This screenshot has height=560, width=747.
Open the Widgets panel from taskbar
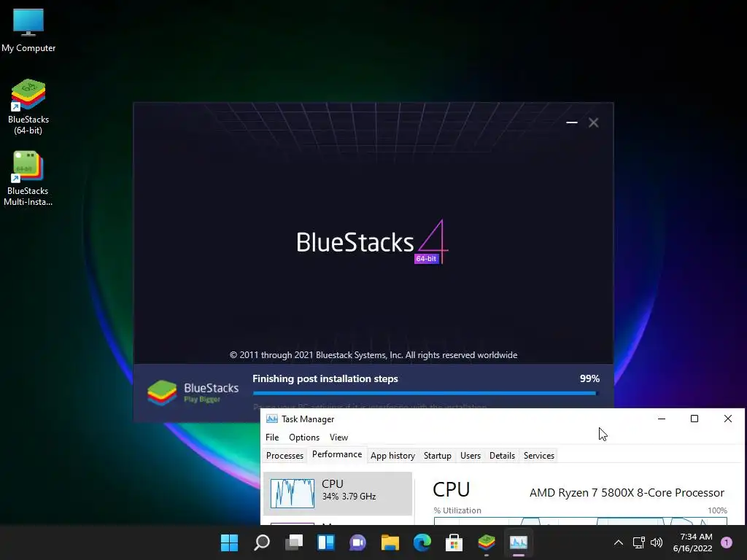point(326,542)
